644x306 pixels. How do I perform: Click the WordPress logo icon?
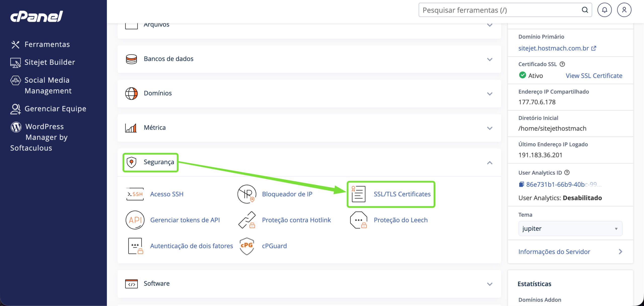[16, 127]
